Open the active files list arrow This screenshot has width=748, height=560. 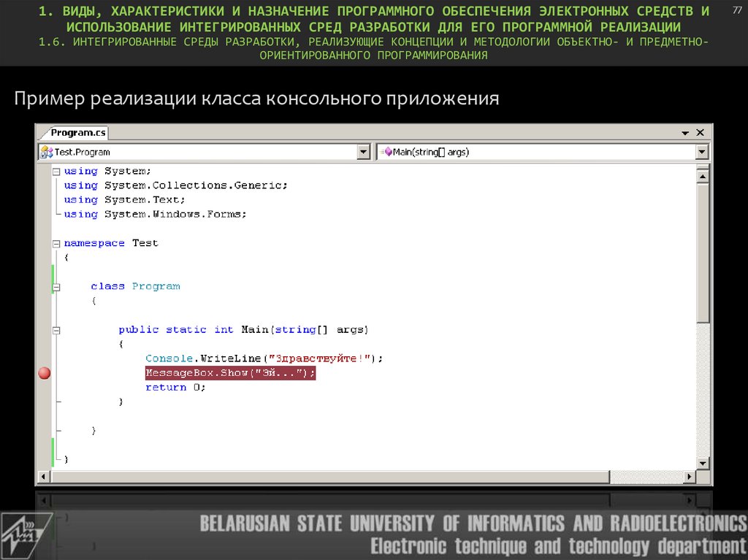pyautogui.click(x=685, y=133)
